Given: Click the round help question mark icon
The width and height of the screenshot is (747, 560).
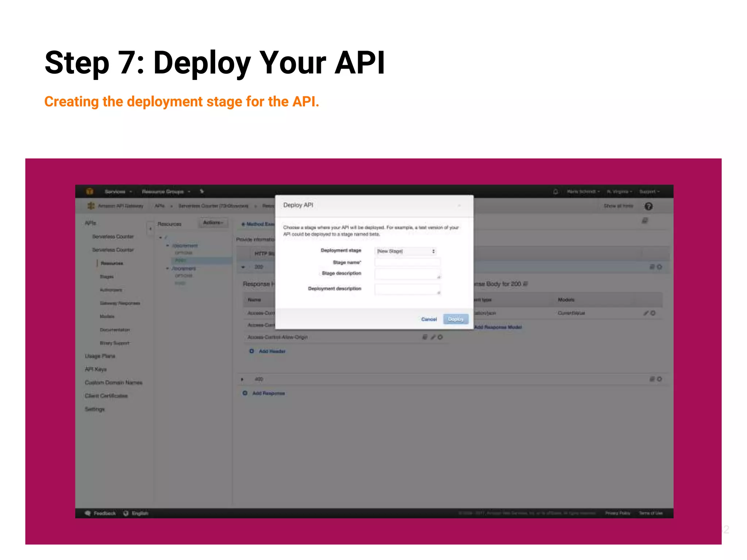Looking at the screenshot, I should (x=648, y=206).
